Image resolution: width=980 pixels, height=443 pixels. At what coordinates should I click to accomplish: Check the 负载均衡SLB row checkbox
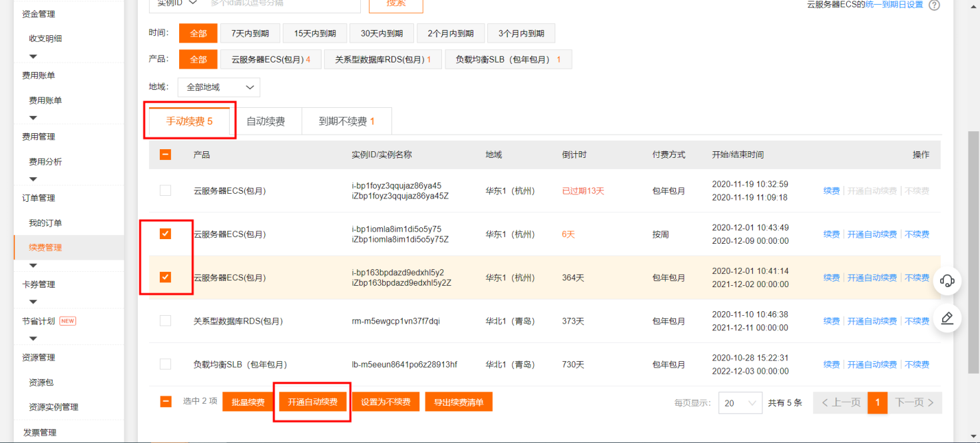[x=166, y=364]
